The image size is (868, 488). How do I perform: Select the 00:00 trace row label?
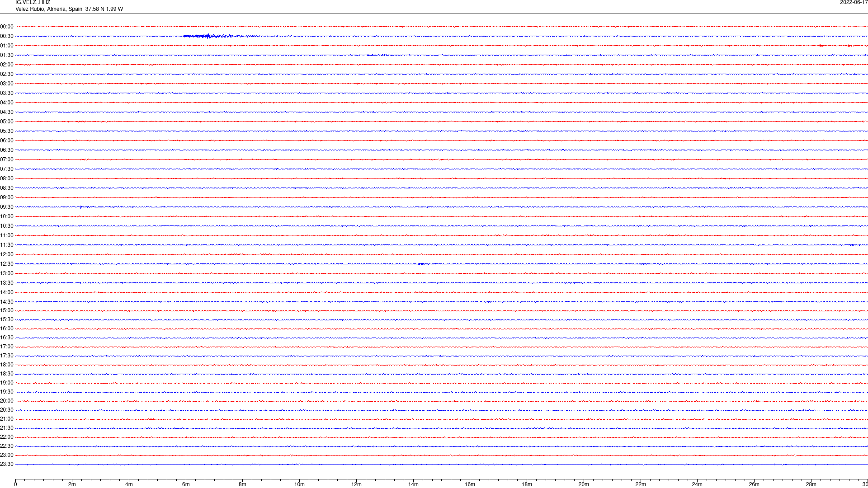click(7, 27)
